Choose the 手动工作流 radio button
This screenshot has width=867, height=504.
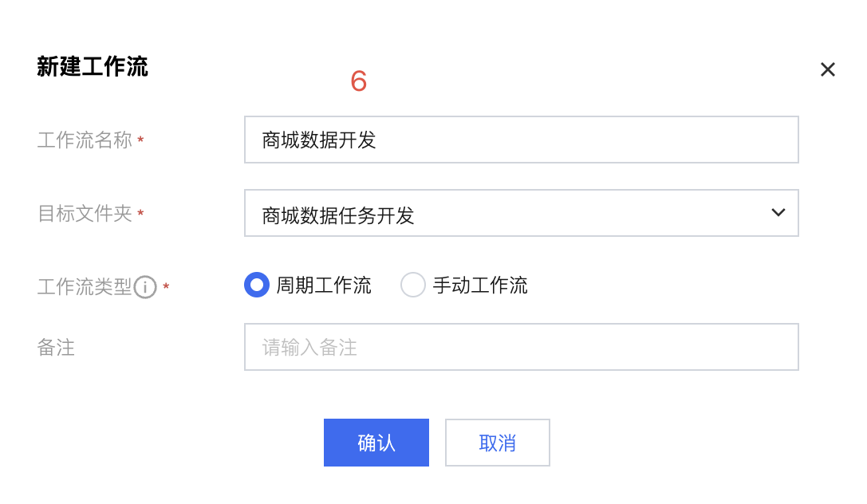click(413, 285)
